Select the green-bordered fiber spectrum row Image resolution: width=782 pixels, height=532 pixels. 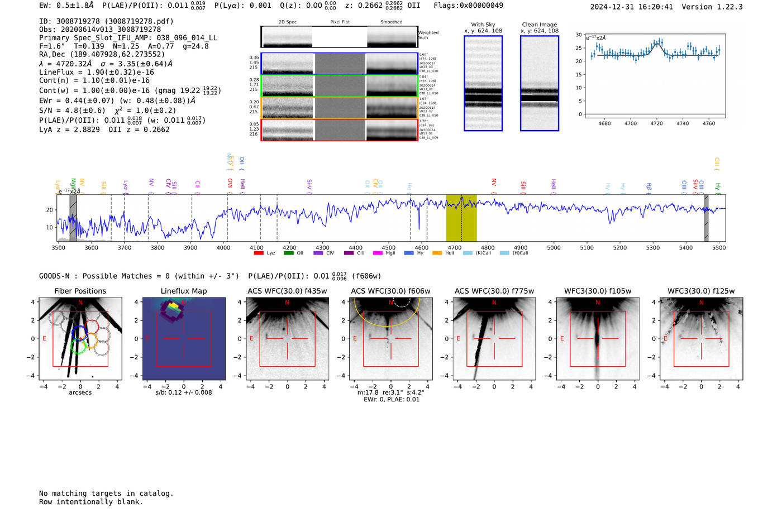pyautogui.click(x=339, y=86)
